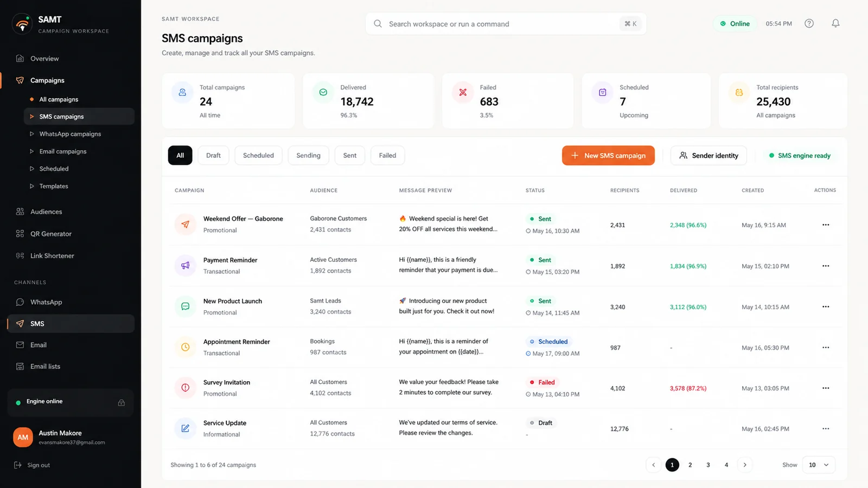Viewport: 868px width, 488px height.
Task: Open the Email lists icon in the sidebar
Action: coord(20,367)
